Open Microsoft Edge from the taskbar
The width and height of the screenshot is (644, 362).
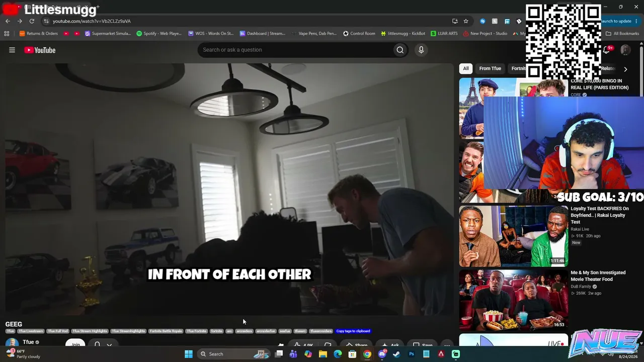[x=338, y=354]
